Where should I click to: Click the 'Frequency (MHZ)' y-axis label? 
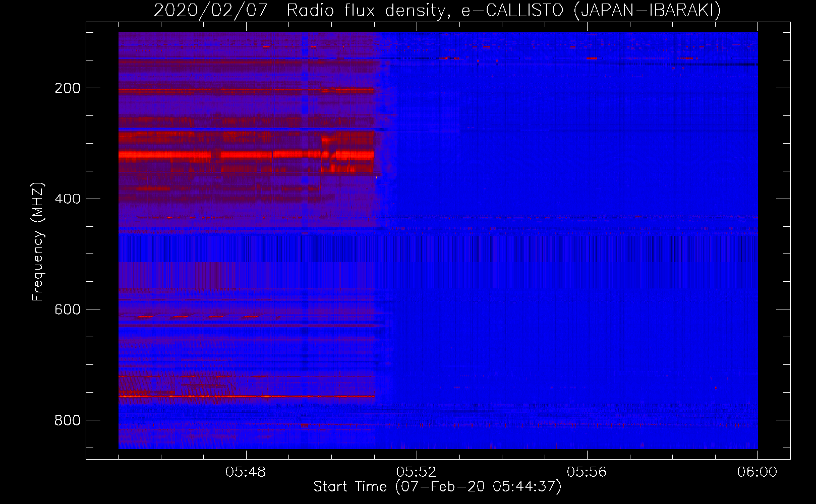tap(38, 241)
